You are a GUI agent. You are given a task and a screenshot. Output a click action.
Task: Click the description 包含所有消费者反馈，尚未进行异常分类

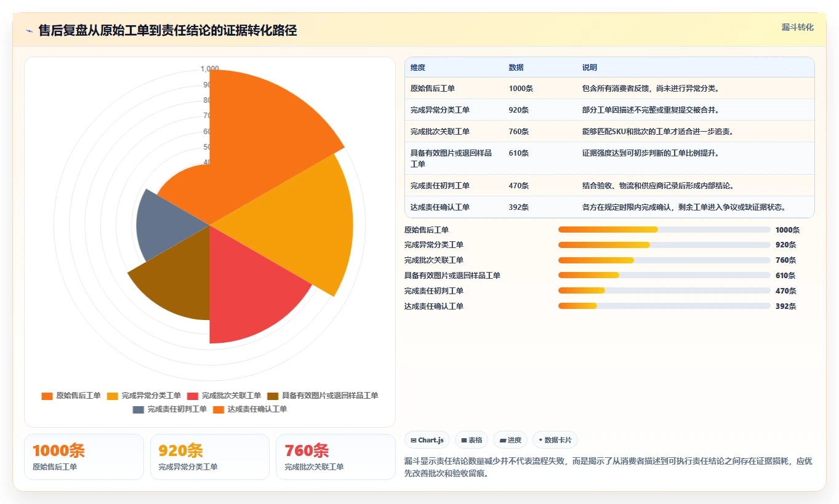[x=651, y=89]
